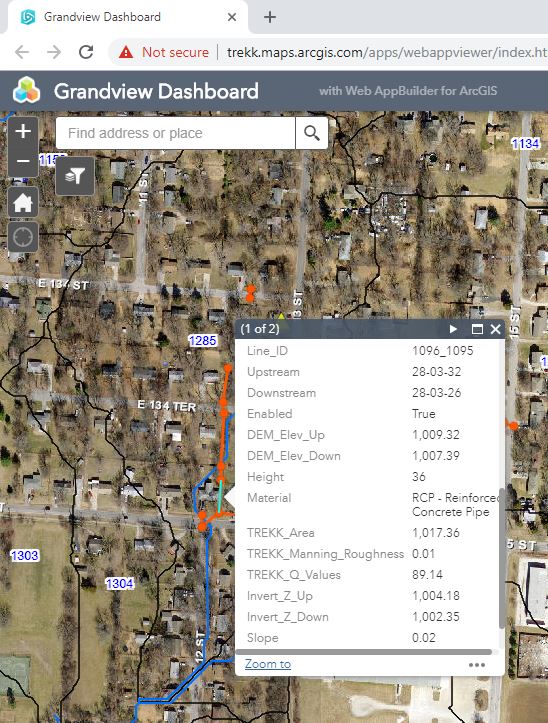548x723 pixels.
Task: Find my location on the map
Action: (23, 237)
